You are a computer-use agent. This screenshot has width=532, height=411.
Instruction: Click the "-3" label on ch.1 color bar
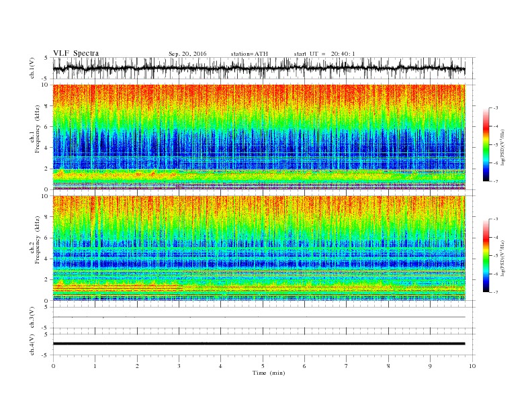496,108
